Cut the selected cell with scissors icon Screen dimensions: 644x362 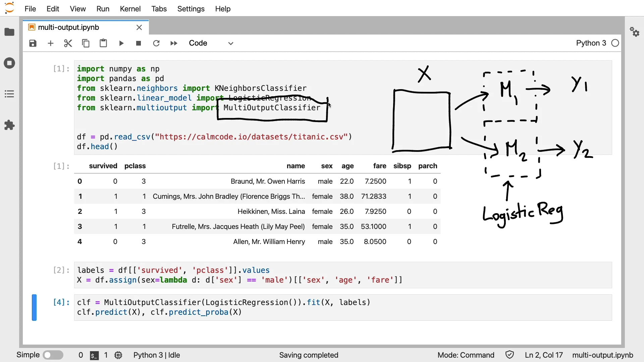[x=68, y=43]
